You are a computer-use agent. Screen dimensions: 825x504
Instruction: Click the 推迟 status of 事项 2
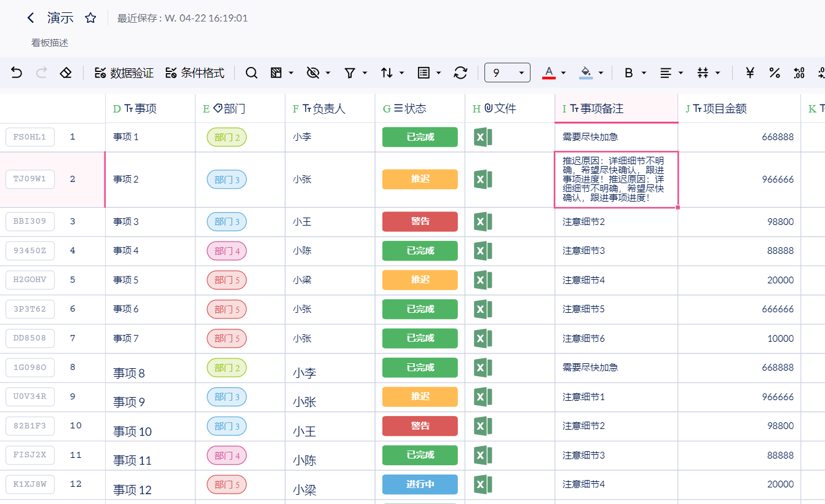coord(420,179)
